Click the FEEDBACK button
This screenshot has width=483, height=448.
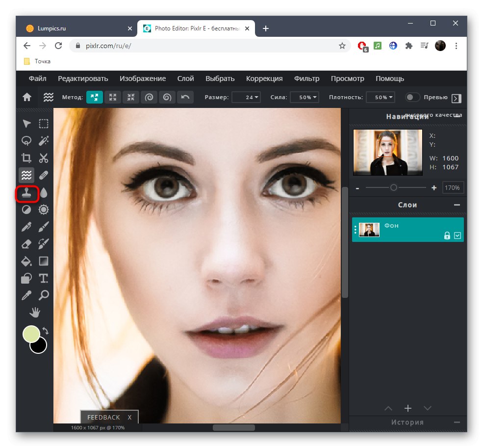[x=103, y=417]
